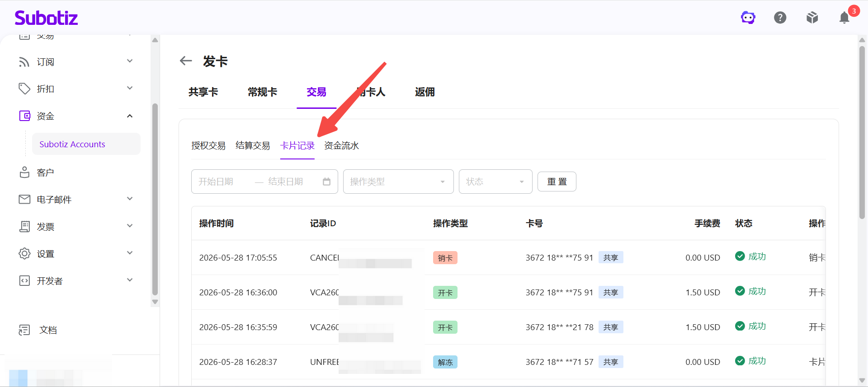This screenshot has width=868, height=387.
Task: Expand the 发票 menu chevron
Action: tap(130, 226)
